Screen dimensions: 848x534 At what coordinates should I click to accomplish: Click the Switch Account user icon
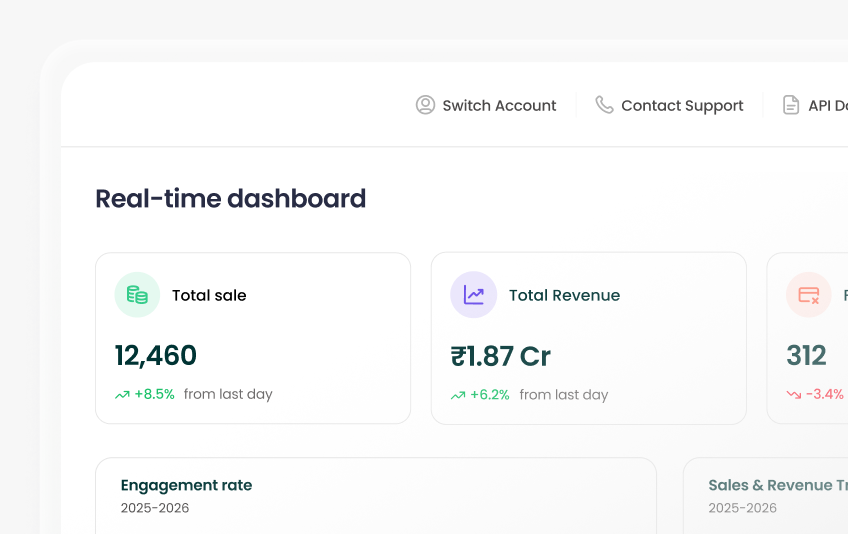tap(425, 105)
